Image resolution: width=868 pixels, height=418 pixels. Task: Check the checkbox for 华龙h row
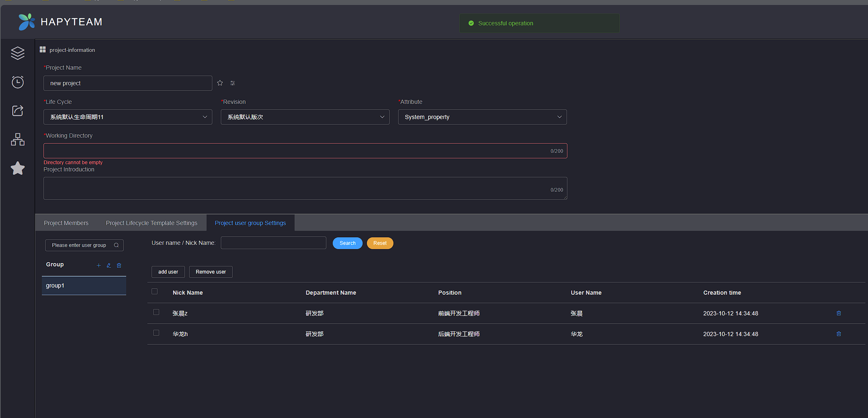click(156, 333)
